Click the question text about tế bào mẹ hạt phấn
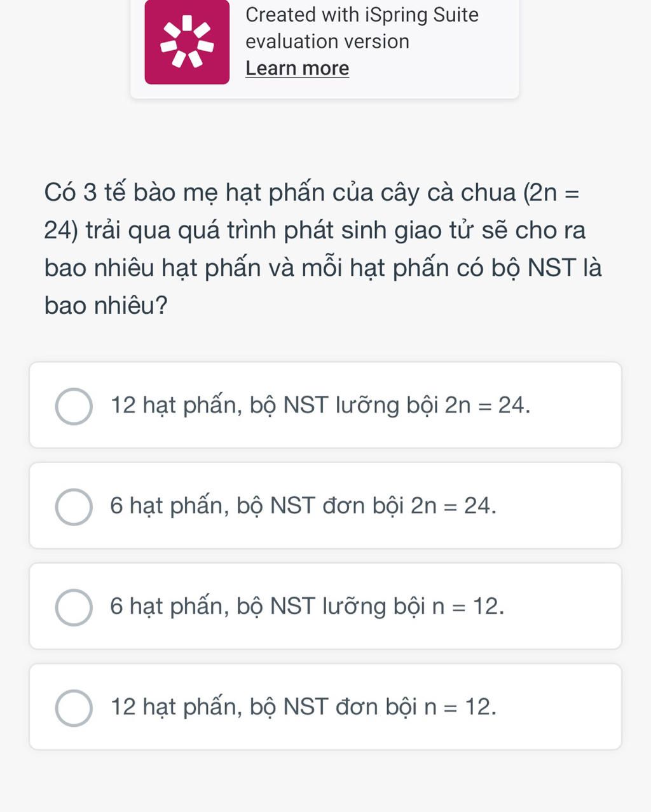Image resolution: width=651 pixels, height=812 pixels. pyautogui.click(x=324, y=248)
